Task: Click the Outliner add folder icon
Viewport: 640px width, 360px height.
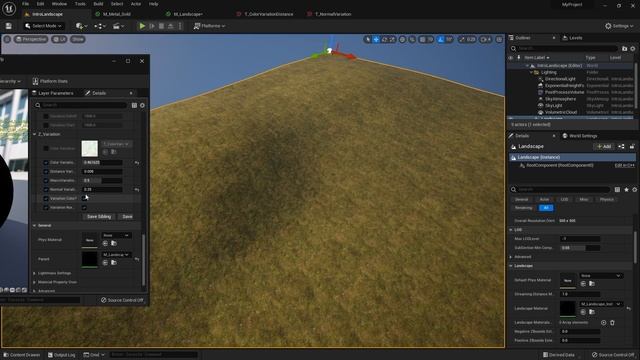Action: tap(624, 49)
